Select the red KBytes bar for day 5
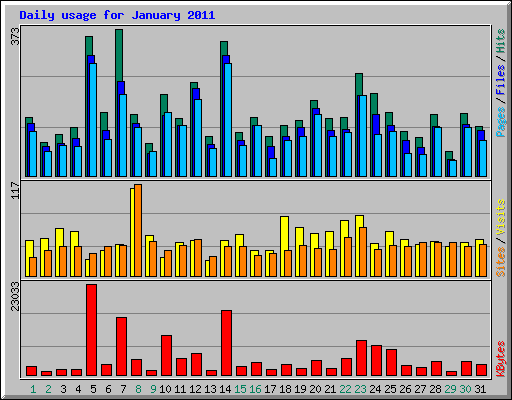This screenshot has width=512, height=400. point(91,330)
